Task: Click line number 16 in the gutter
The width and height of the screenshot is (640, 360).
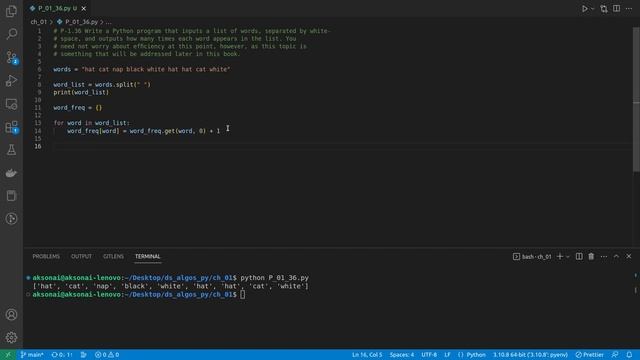Action: click(38, 146)
